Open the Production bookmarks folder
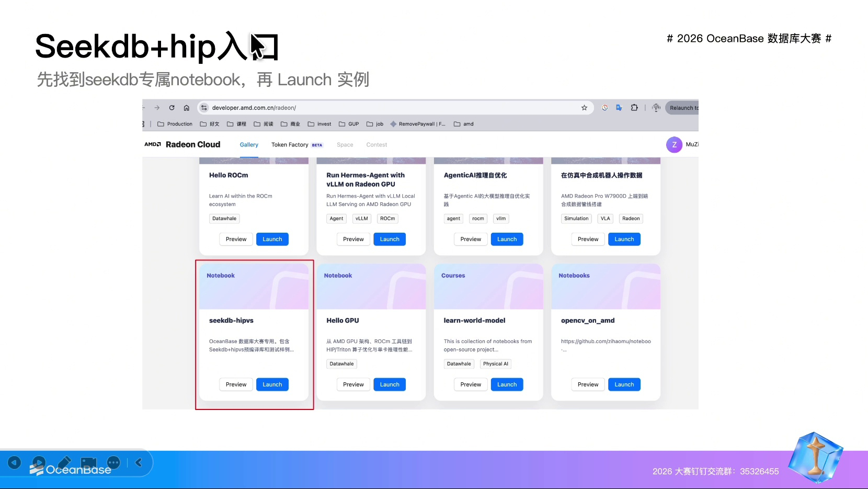Image resolution: width=868 pixels, height=489 pixels. [x=175, y=124]
